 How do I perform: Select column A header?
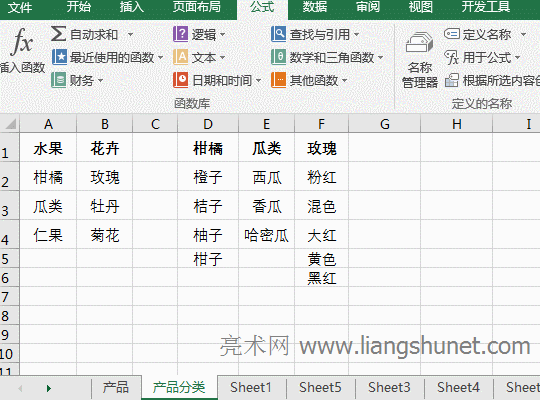coord(48,124)
